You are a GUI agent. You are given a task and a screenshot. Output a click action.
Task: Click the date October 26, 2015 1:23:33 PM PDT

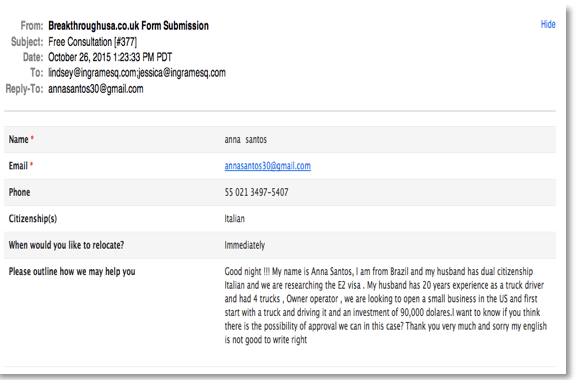[110, 57]
